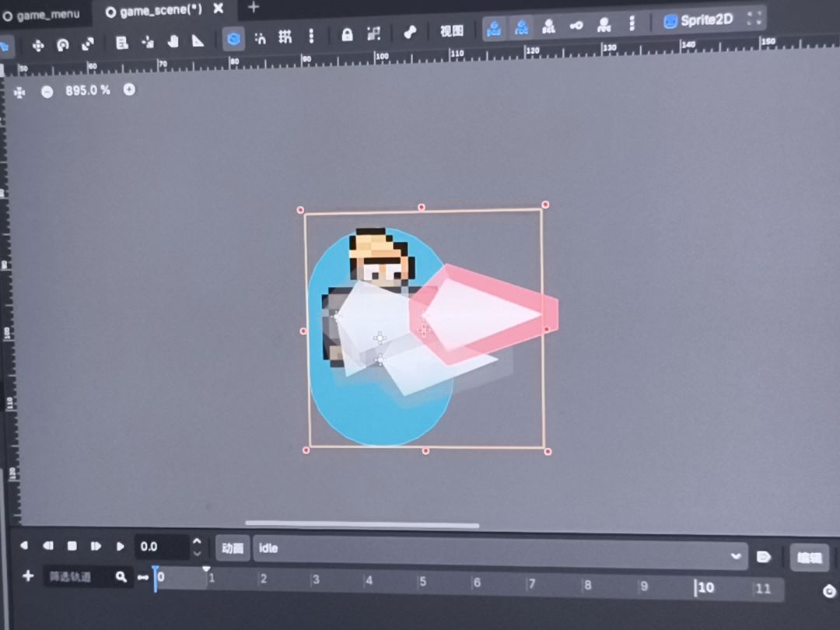Choose the pivot point tool
Screen dimensions: 840x630
(148, 42)
